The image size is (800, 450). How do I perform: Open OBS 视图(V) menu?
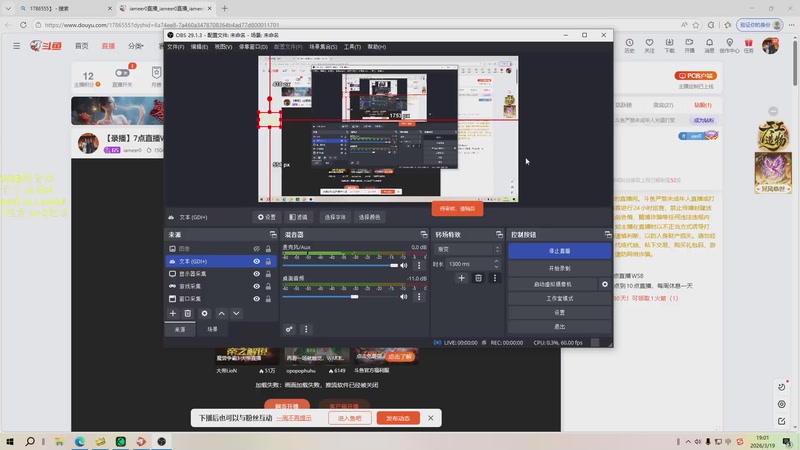click(223, 46)
